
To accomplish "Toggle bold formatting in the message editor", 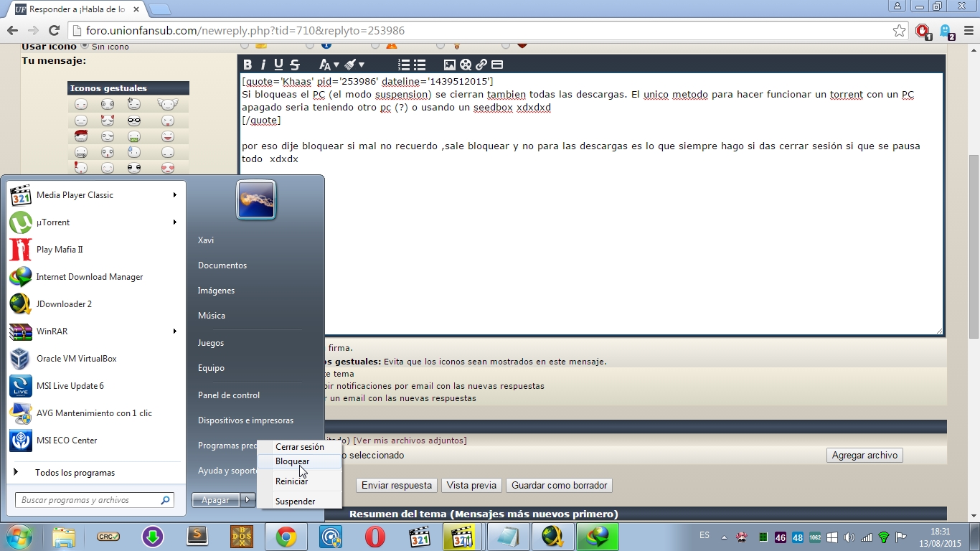I will [248, 65].
